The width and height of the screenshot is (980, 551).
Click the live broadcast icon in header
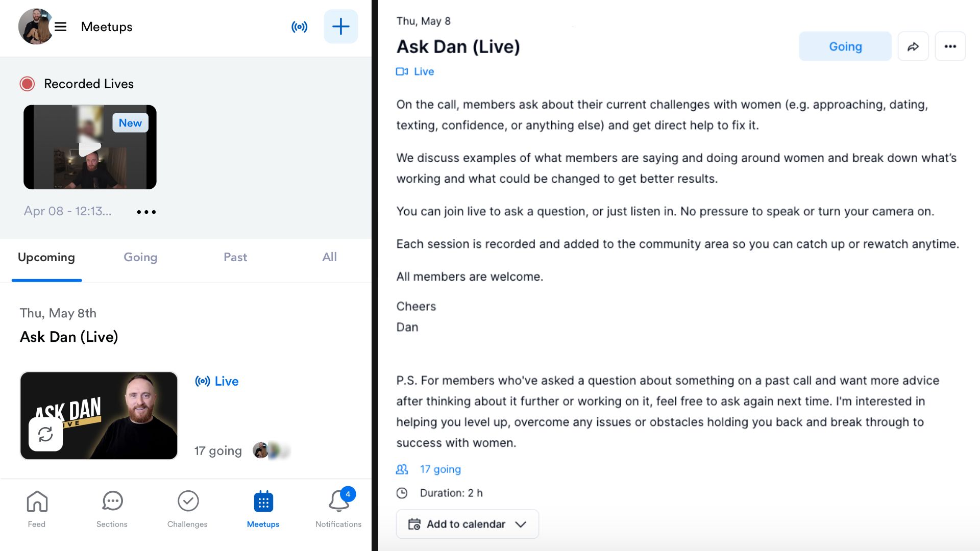coord(299,27)
